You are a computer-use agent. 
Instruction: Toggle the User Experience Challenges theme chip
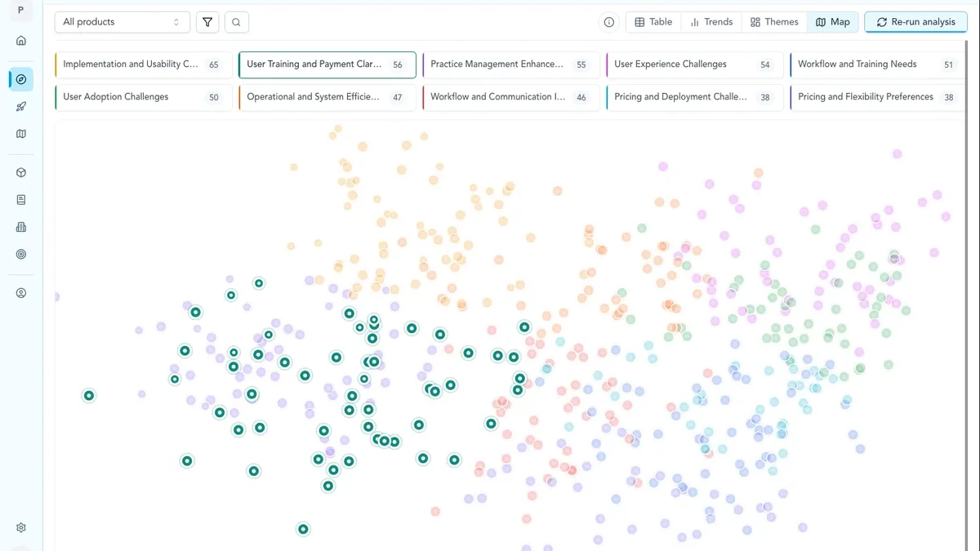click(695, 64)
